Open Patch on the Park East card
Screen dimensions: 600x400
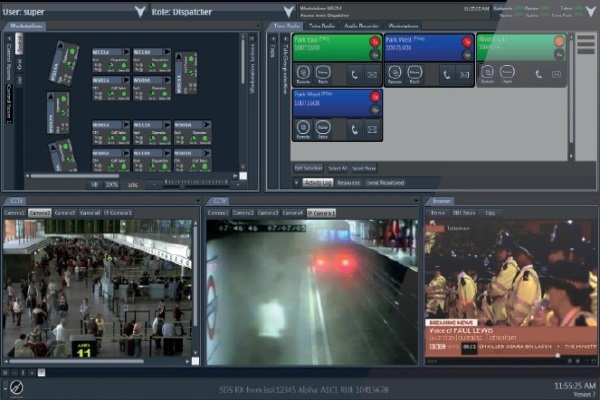pyautogui.click(x=323, y=75)
